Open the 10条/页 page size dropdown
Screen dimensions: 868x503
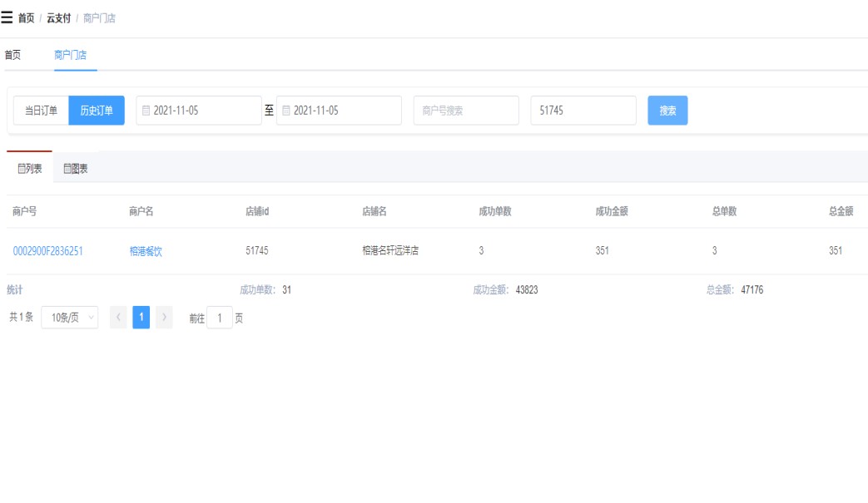[69, 318]
